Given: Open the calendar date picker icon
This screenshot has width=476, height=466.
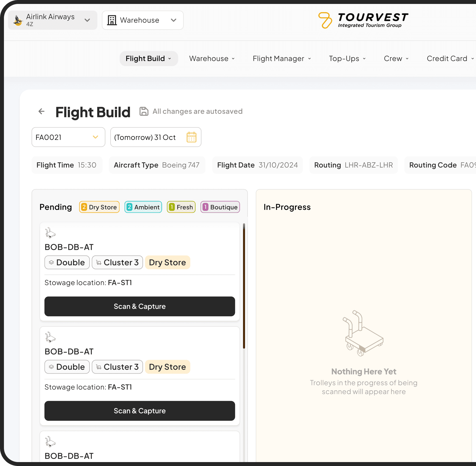Looking at the screenshot, I should 191,137.
